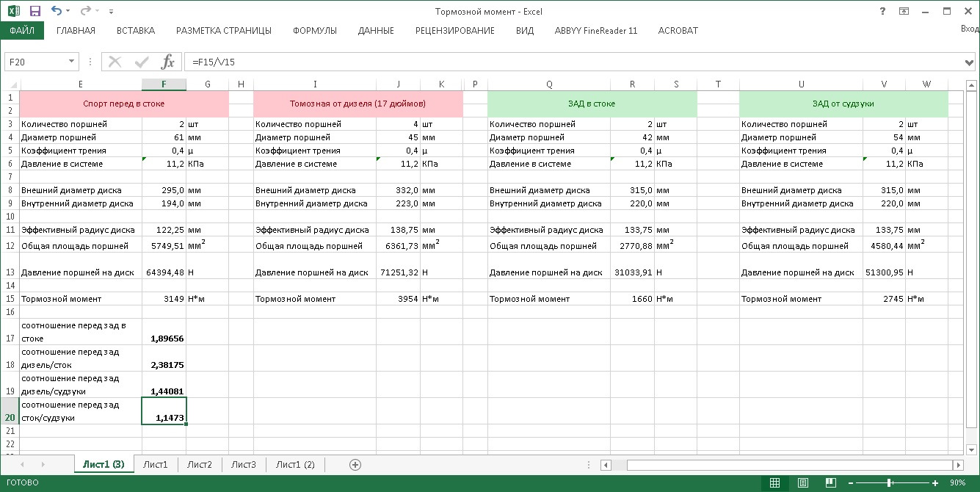This screenshot has height=492, width=980.
Task: Switch to Page Layout view icon
Action: 804,482
